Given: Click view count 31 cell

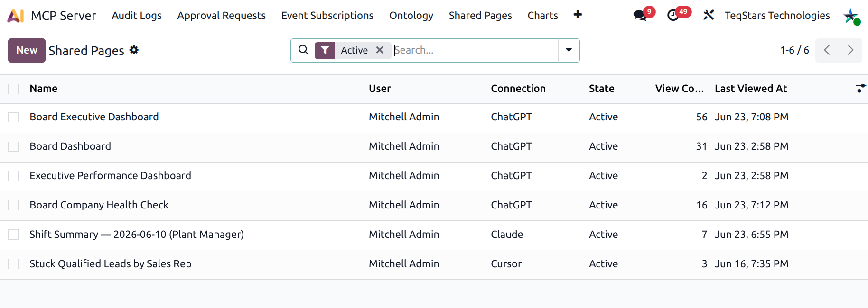Looking at the screenshot, I should pos(701,146).
